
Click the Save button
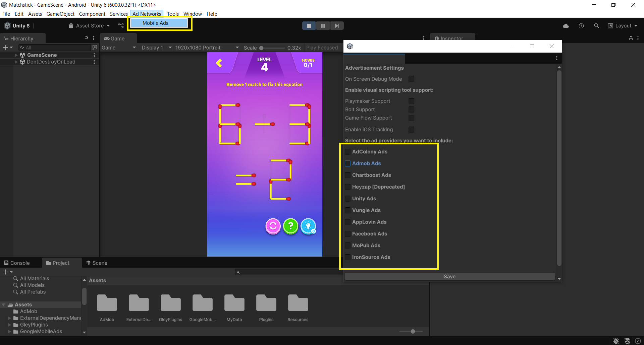pyautogui.click(x=449, y=277)
